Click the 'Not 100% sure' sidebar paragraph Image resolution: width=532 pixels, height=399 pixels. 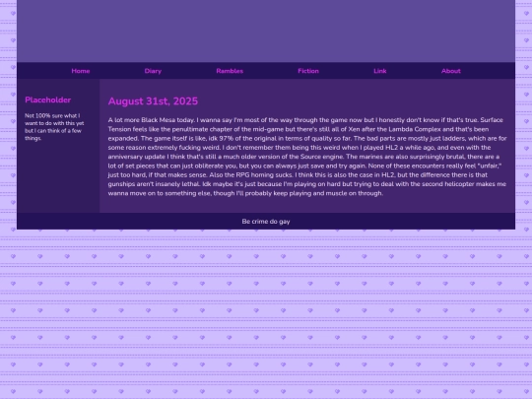pyautogui.click(x=54, y=127)
